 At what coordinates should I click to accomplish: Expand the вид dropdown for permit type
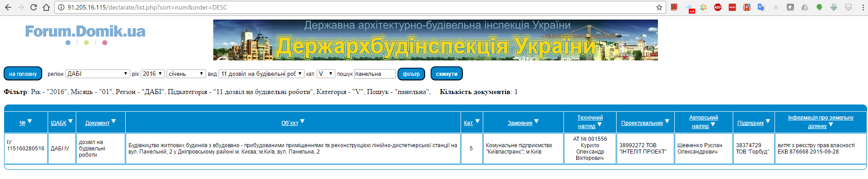point(261,74)
